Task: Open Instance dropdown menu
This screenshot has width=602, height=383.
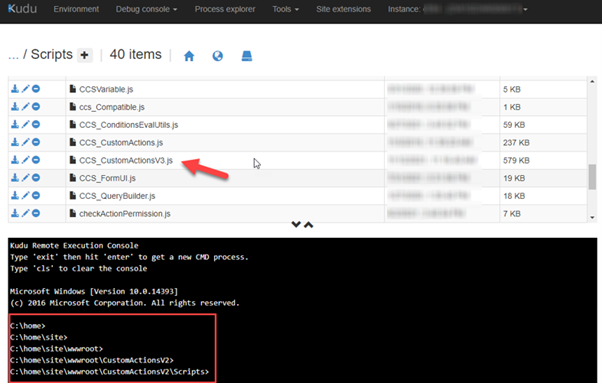Action: (457, 9)
